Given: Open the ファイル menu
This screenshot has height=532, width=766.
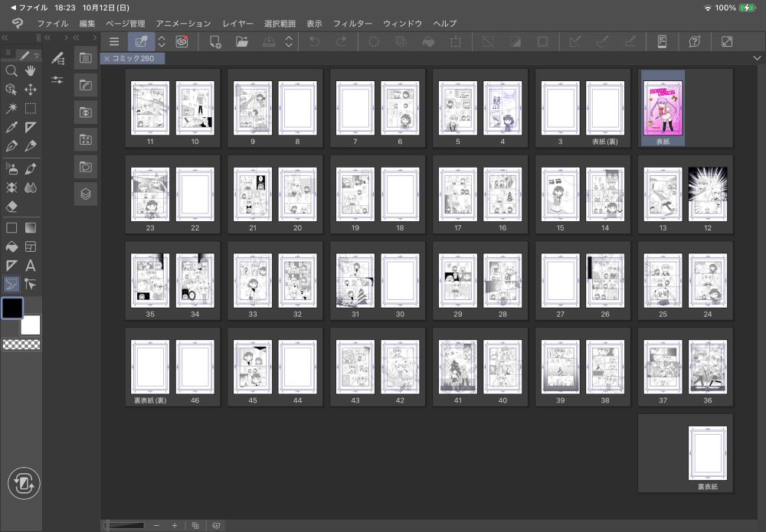Looking at the screenshot, I should [53, 24].
